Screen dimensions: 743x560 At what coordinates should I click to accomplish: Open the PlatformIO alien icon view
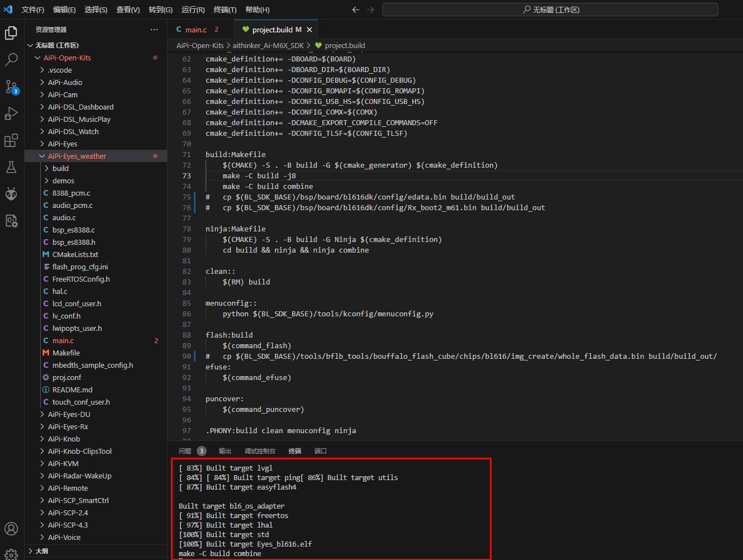click(11, 194)
